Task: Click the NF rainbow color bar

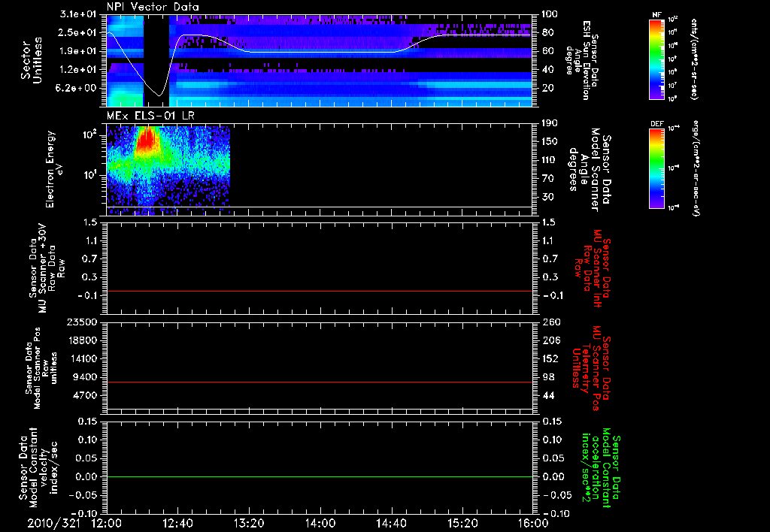Action: click(x=657, y=59)
